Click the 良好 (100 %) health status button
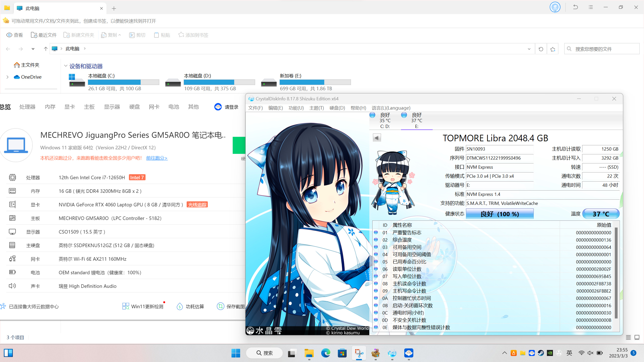Screen dimensions: 644x362 (x=499, y=214)
